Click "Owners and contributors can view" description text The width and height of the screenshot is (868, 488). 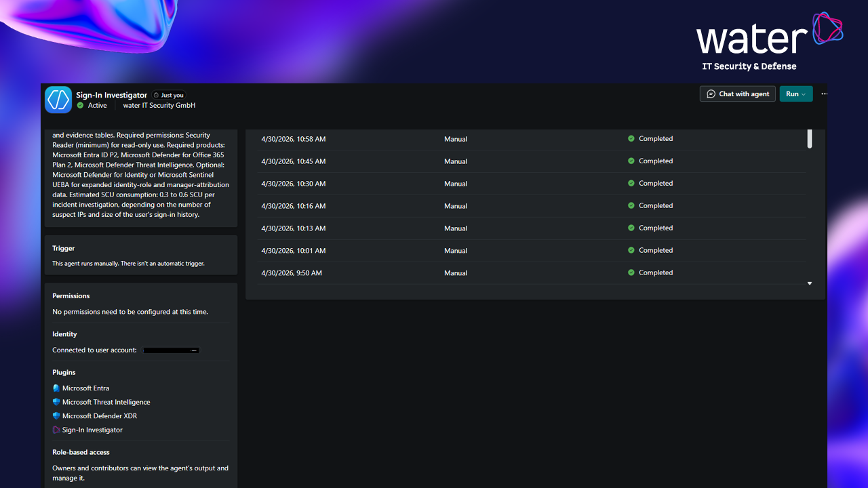tap(140, 473)
